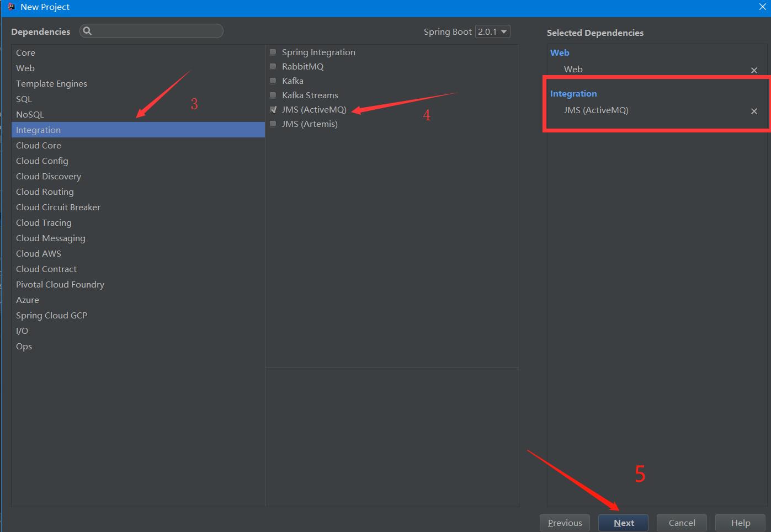Enable the RabbitMQ dependency checkbox

[273, 66]
